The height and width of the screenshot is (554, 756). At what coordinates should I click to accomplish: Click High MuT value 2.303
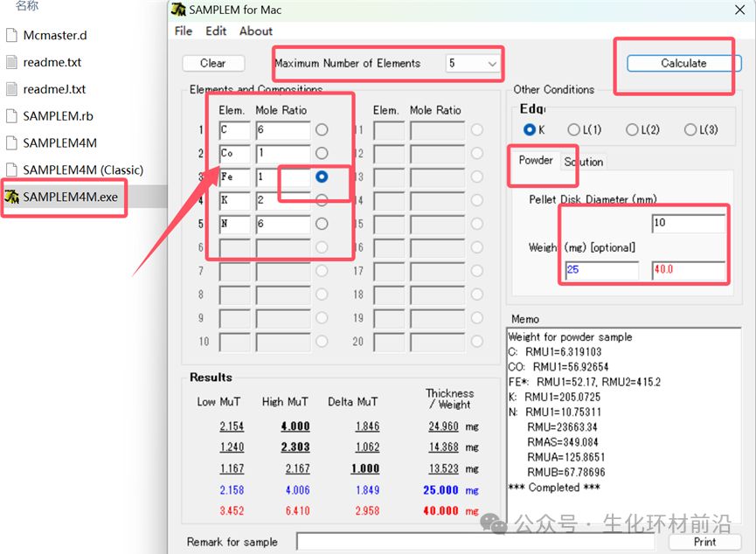coord(295,447)
